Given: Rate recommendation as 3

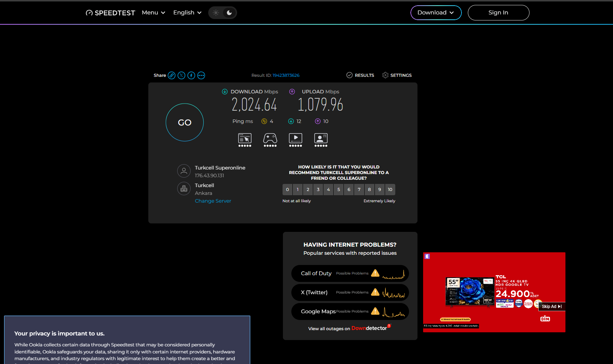Looking at the screenshot, I should (318, 190).
